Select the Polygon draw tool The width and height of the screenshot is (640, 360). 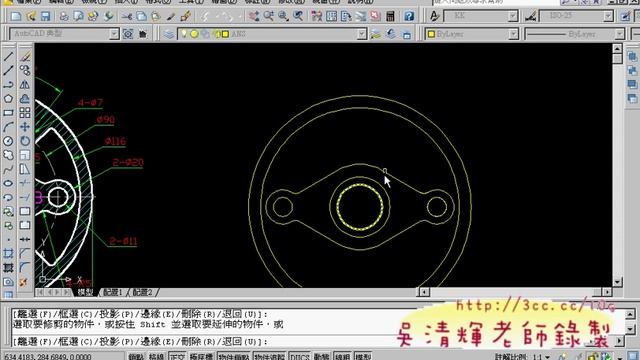pos(8,98)
